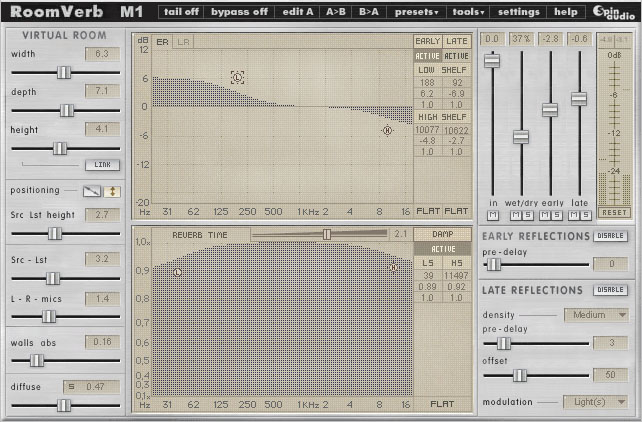Click the S icon in diffuse field
Image resolution: width=642 pixels, height=422 pixels.
coord(72,387)
